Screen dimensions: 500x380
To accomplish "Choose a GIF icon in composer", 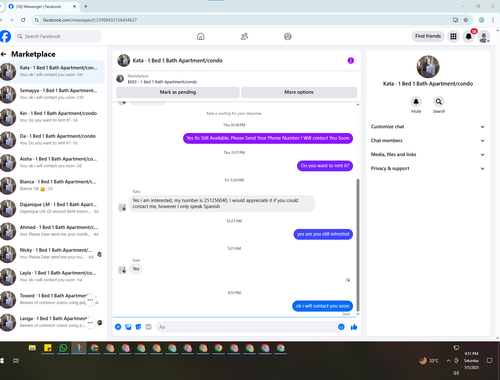I will point(148,327).
